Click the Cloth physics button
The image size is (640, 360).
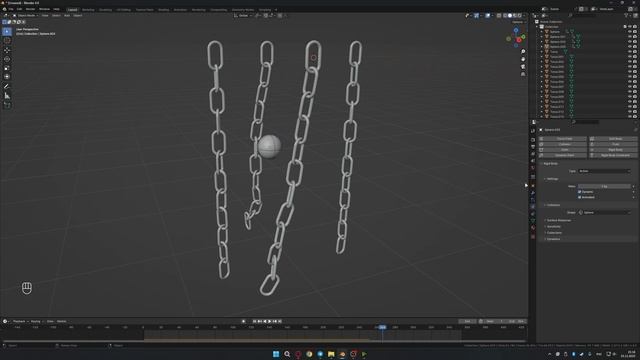click(562, 150)
